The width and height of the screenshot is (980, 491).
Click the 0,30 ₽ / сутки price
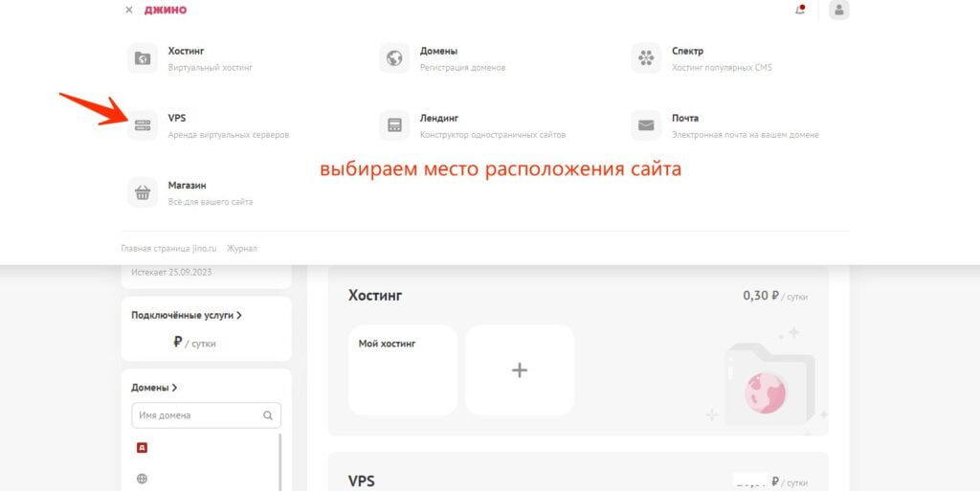pyautogui.click(x=775, y=296)
